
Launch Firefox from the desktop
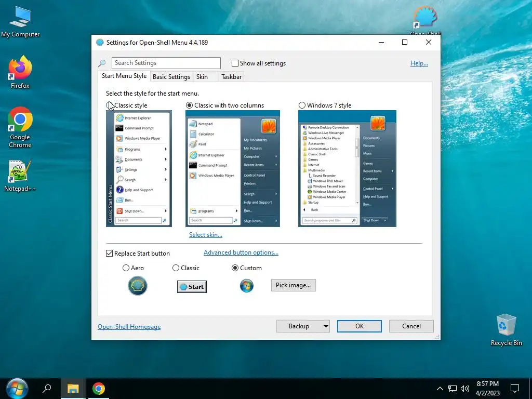20,72
